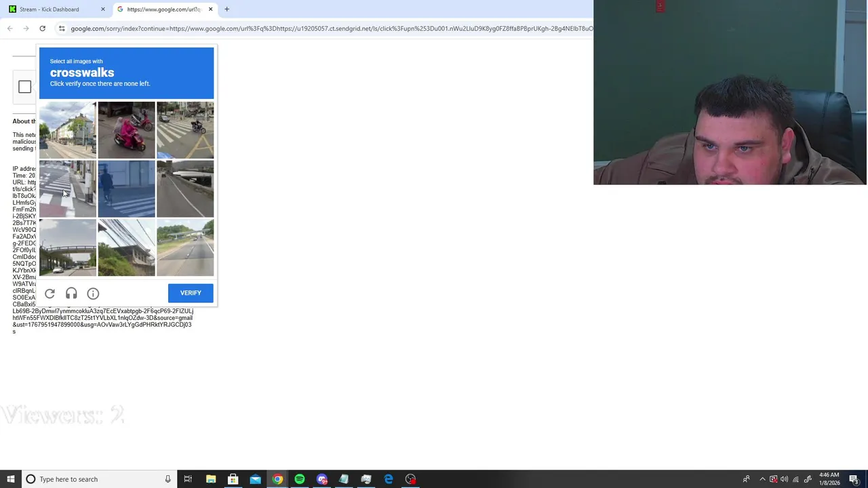Image resolution: width=868 pixels, height=488 pixels.
Task: Select the street with houses tile
Action: pos(68,130)
